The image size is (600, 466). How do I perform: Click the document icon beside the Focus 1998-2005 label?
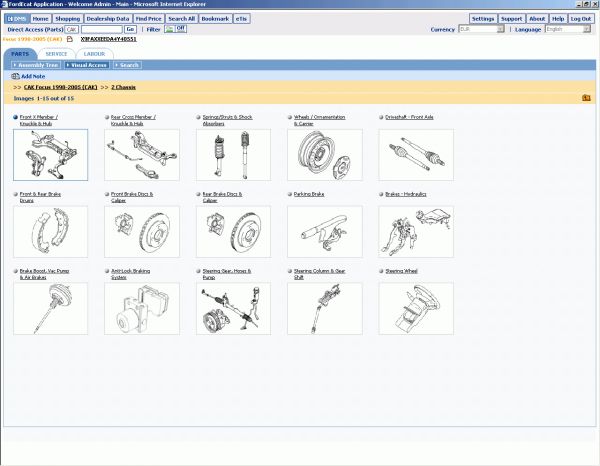tap(71, 40)
